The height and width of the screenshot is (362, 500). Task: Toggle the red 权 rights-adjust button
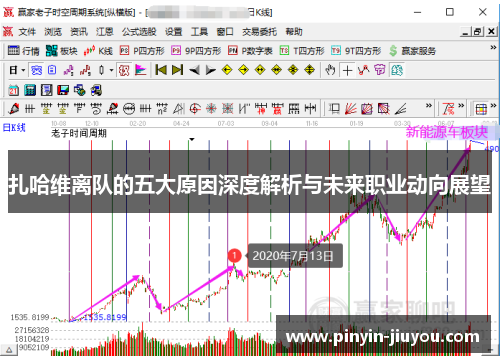coord(124,70)
